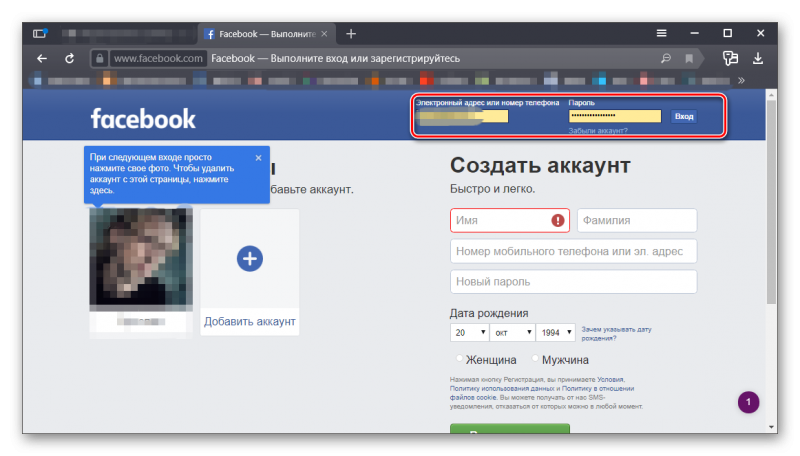Click the scrollbar down arrow
The image size is (800, 456).
point(771,427)
